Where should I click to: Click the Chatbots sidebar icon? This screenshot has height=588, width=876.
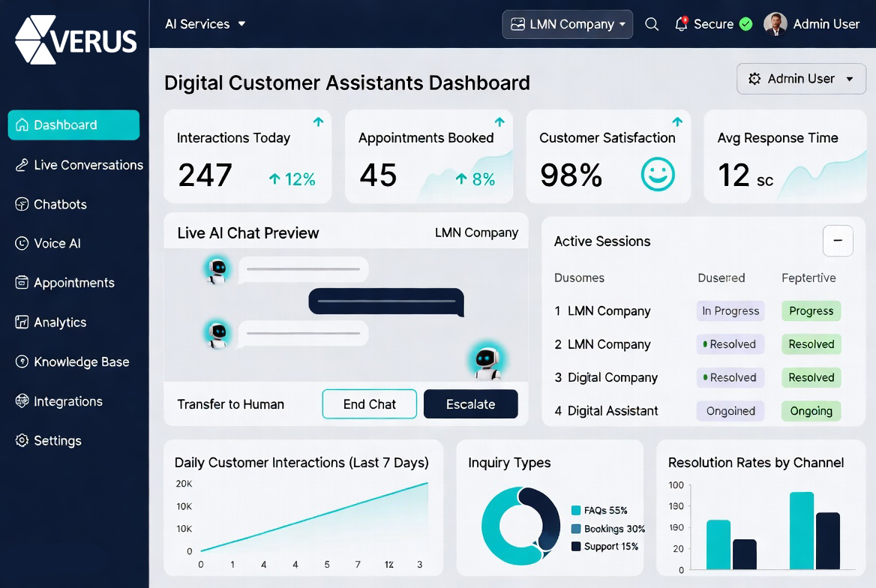(x=22, y=204)
